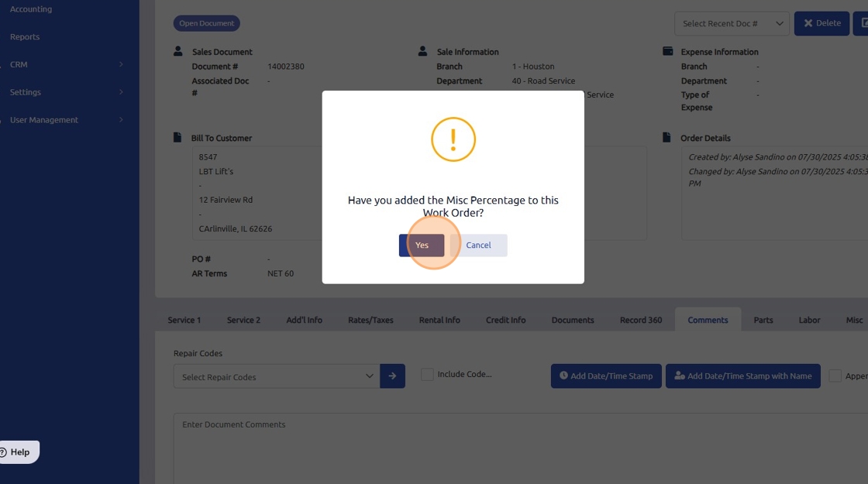Image resolution: width=868 pixels, height=484 pixels.
Task: Switch to the Record 360 tab
Action: (x=640, y=320)
